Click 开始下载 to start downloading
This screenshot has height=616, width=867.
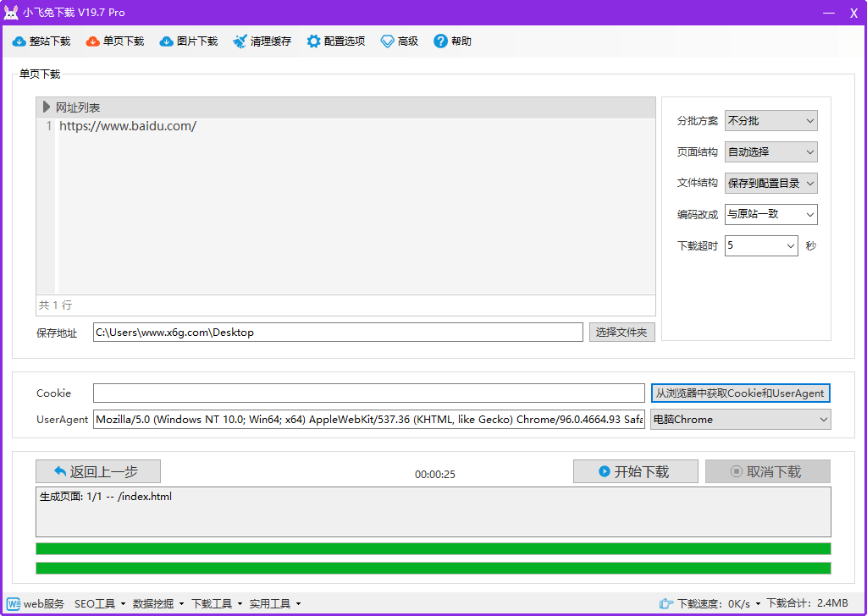(x=635, y=471)
